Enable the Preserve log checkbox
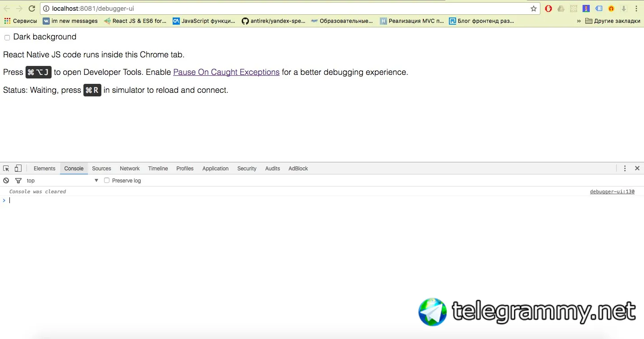 pyautogui.click(x=107, y=181)
